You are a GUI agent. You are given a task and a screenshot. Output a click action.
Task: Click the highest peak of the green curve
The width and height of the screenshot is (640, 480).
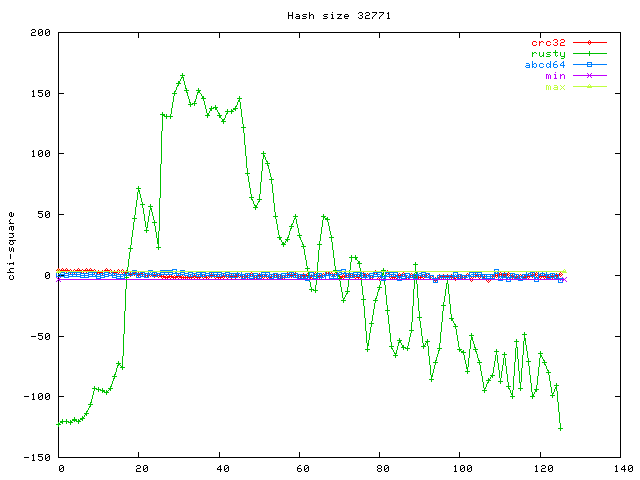tap(182, 75)
